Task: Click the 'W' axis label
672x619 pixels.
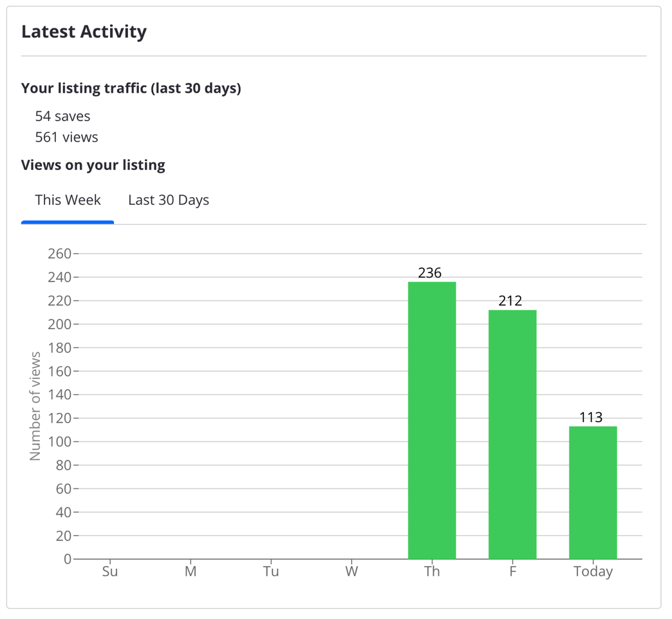Action: (351, 571)
